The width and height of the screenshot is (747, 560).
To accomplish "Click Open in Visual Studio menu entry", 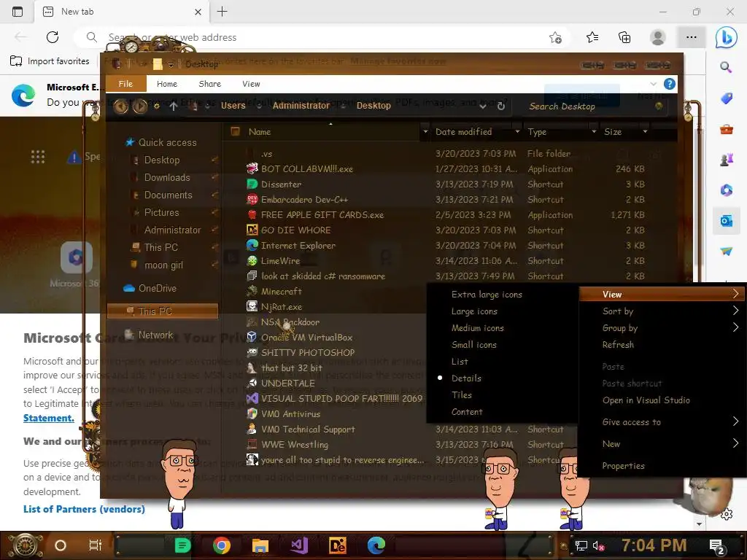I will coord(646,400).
